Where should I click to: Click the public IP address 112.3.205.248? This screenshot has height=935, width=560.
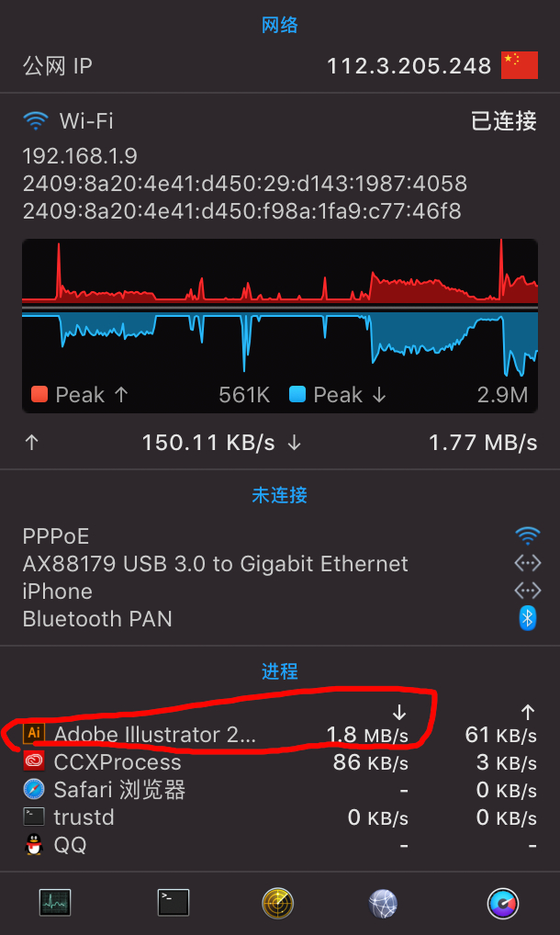tap(409, 66)
